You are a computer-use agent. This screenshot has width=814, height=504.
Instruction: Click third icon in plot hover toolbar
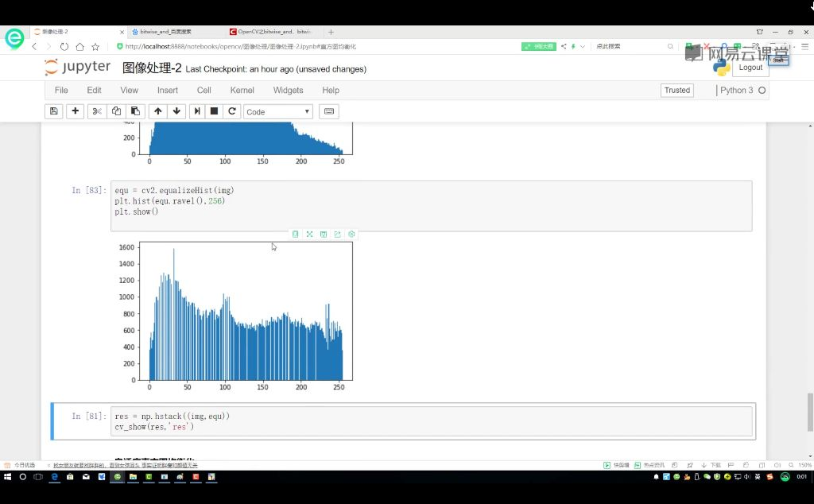pos(324,234)
